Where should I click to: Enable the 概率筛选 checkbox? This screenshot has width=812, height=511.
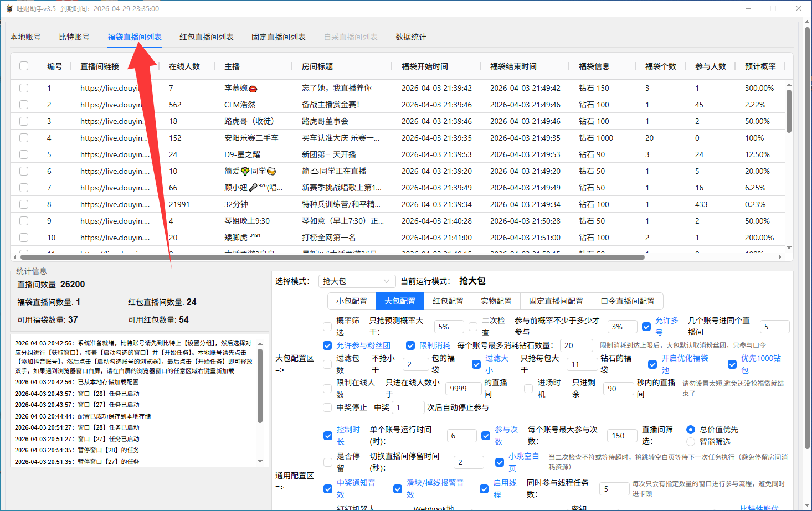[x=327, y=326]
